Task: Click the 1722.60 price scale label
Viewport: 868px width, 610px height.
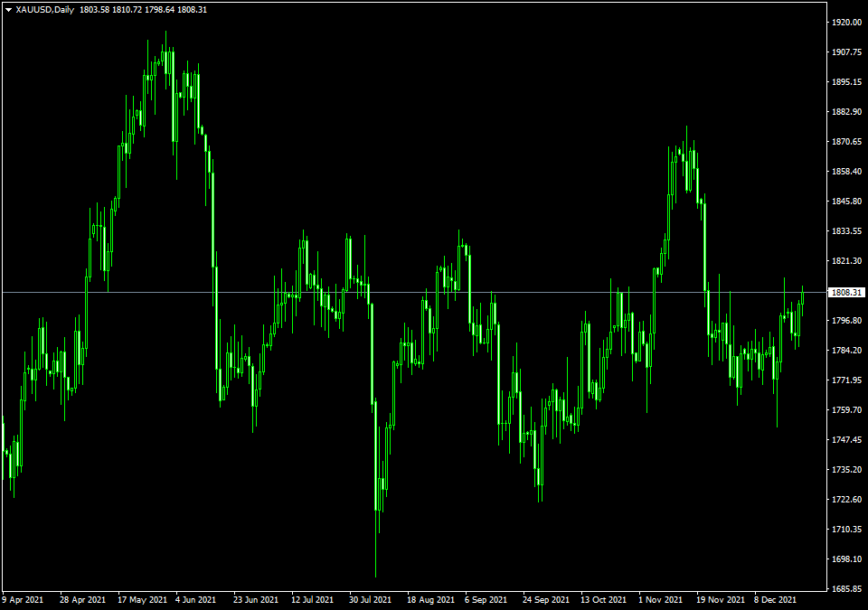Action: coord(847,500)
